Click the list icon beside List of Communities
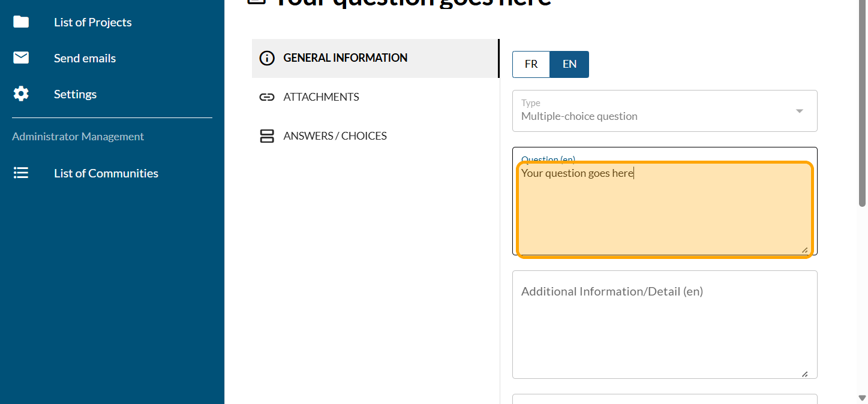The image size is (868, 404). click(21, 173)
